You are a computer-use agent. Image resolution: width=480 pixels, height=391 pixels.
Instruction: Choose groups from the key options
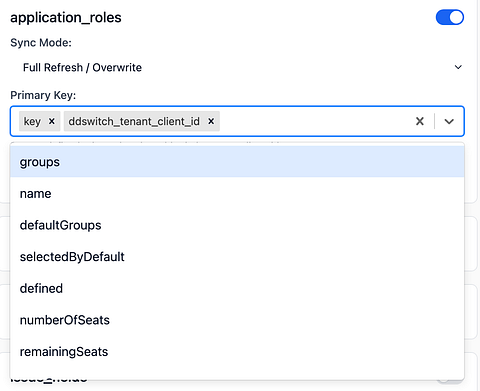point(237,162)
